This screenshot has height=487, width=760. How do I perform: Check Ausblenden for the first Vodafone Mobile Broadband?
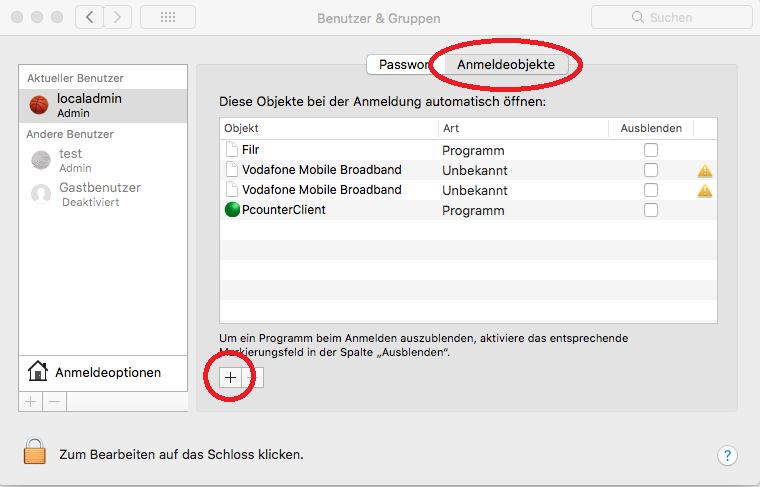(x=651, y=170)
